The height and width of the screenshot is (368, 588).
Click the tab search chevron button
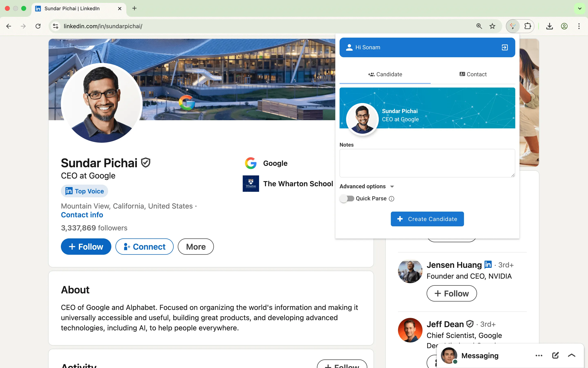click(x=580, y=9)
